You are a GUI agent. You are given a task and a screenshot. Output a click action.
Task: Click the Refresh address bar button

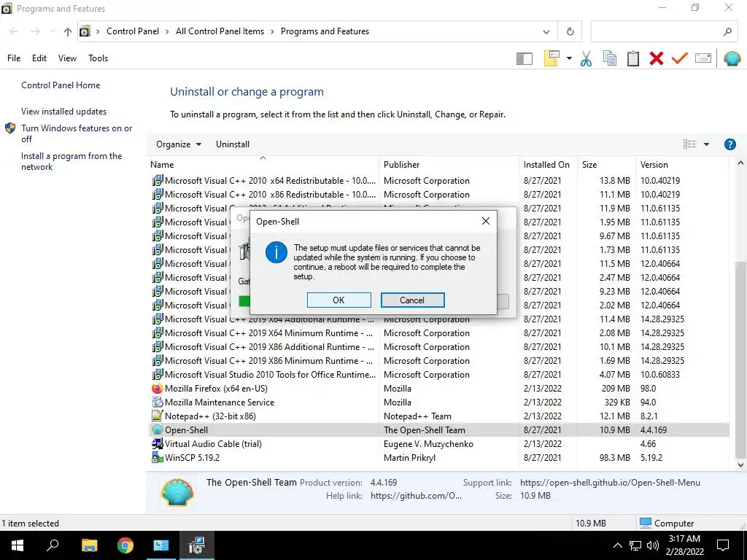tap(570, 31)
